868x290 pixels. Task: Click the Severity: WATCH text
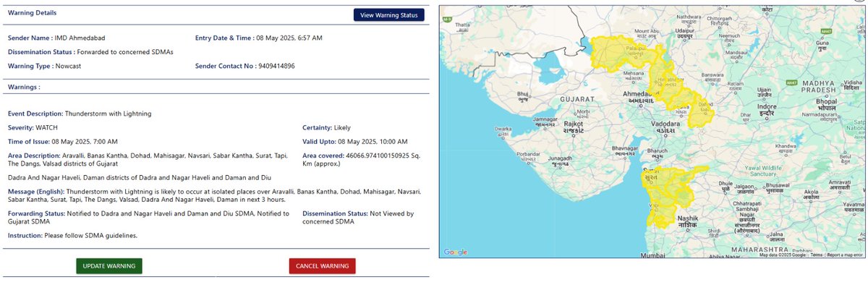click(x=32, y=127)
